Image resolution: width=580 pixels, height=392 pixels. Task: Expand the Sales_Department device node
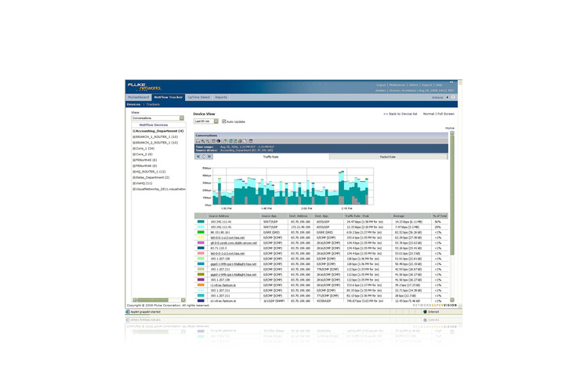(134, 177)
